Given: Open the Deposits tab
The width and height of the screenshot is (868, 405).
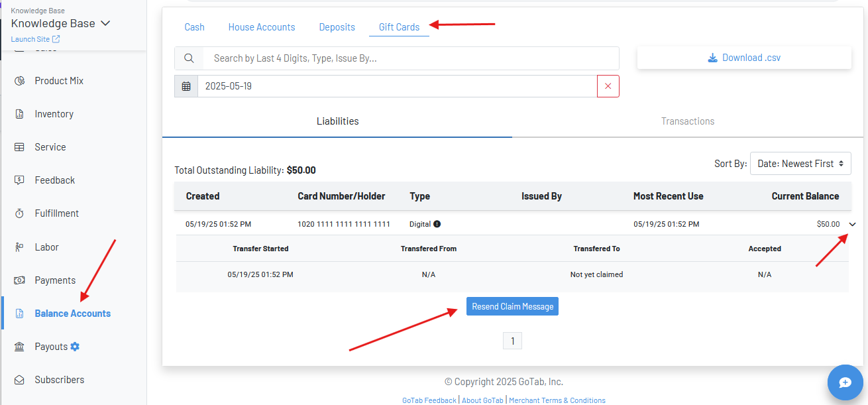Looking at the screenshot, I should [337, 27].
